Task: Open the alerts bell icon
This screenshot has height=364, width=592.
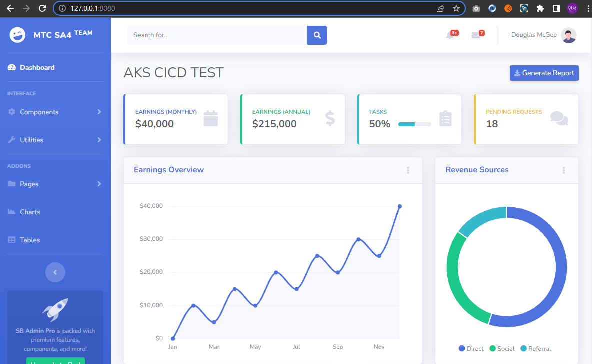Action: point(450,35)
